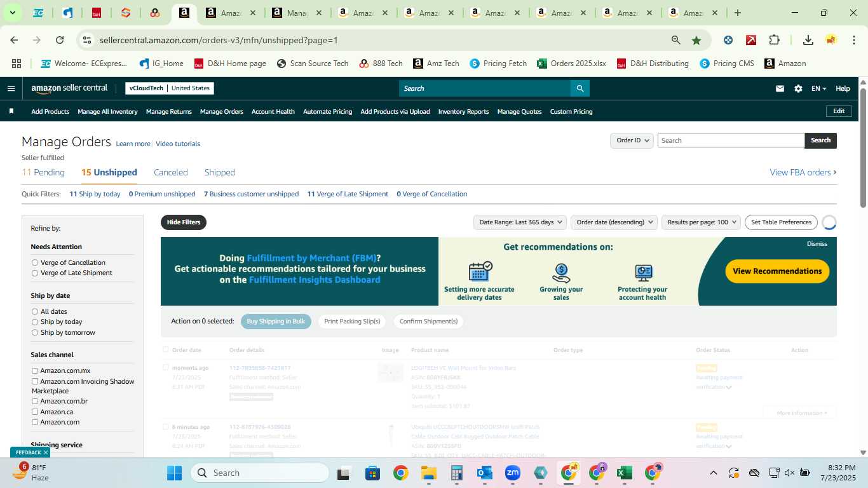Open Chrome tab search chevron
The width and height of the screenshot is (868, 488).
[12, 13]
